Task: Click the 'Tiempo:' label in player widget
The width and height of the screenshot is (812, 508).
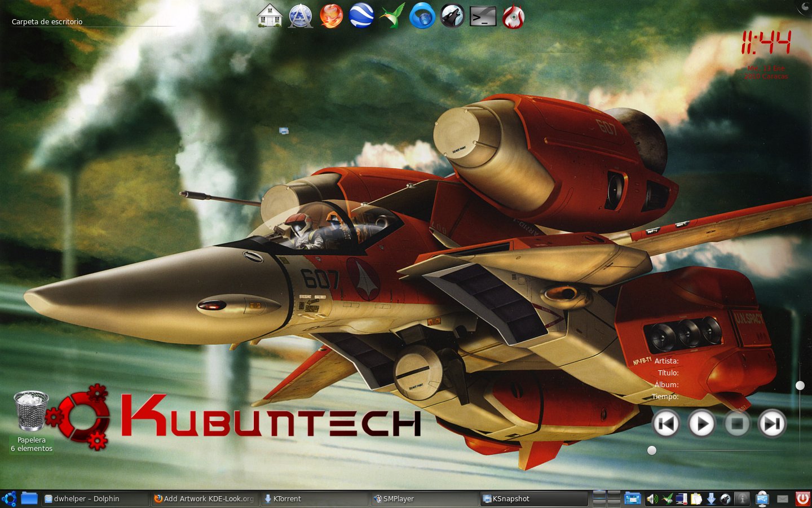Action: [665, 397]
